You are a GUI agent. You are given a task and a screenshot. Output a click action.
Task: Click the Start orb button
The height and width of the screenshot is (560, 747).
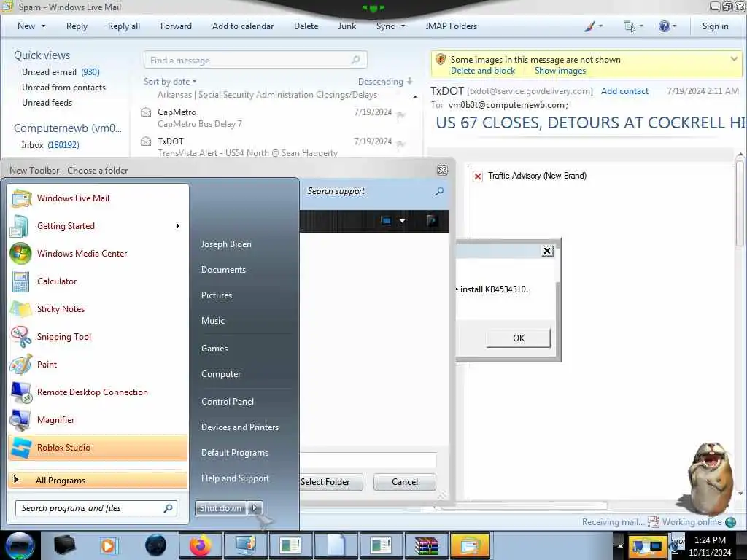[x=20, y=545]
